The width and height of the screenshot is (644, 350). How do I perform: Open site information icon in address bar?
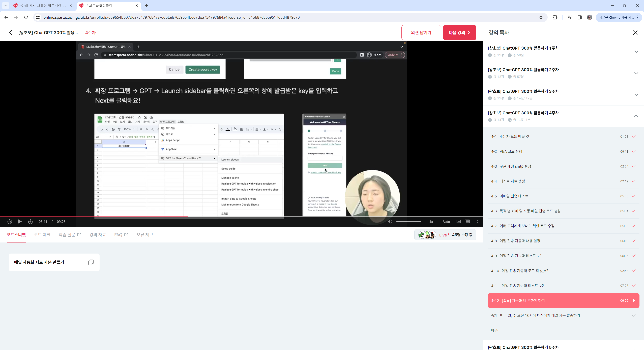pyautogui.click(x=38, y=17)
